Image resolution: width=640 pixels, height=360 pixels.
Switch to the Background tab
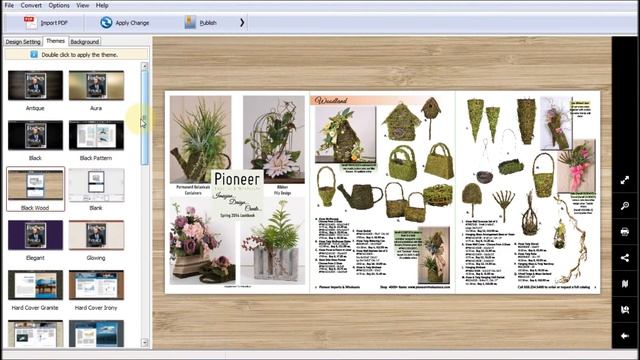[84, 42]
